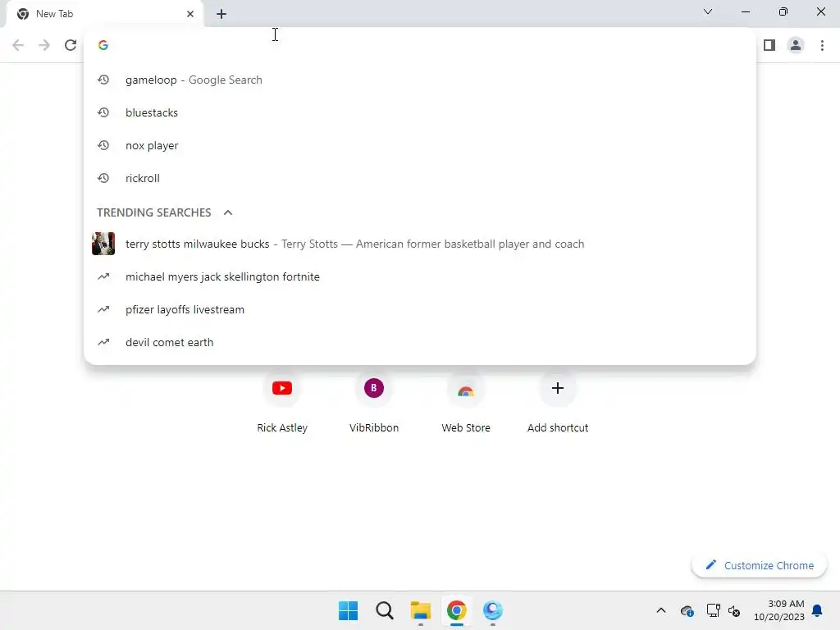Click the history clock icon beside gameloop
The height and width of the screenshot is (630, 840).
pyautogui.click(x=103, y=80)
